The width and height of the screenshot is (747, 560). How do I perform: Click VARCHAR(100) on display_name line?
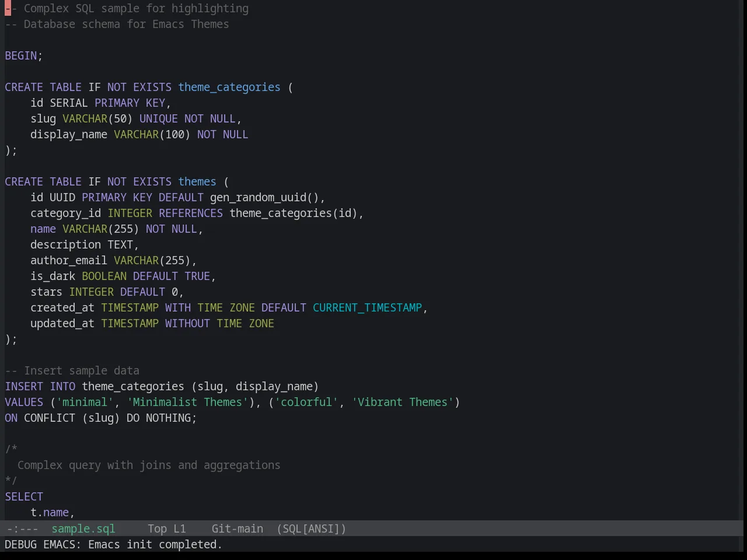pyautogui.click(x=152, y=134)
